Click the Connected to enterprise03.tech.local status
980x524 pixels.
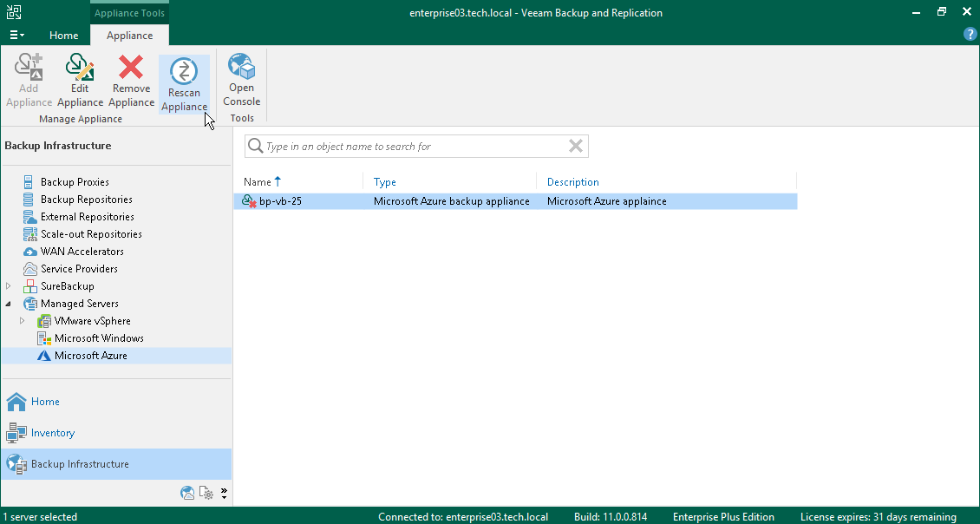click(463, 517)
